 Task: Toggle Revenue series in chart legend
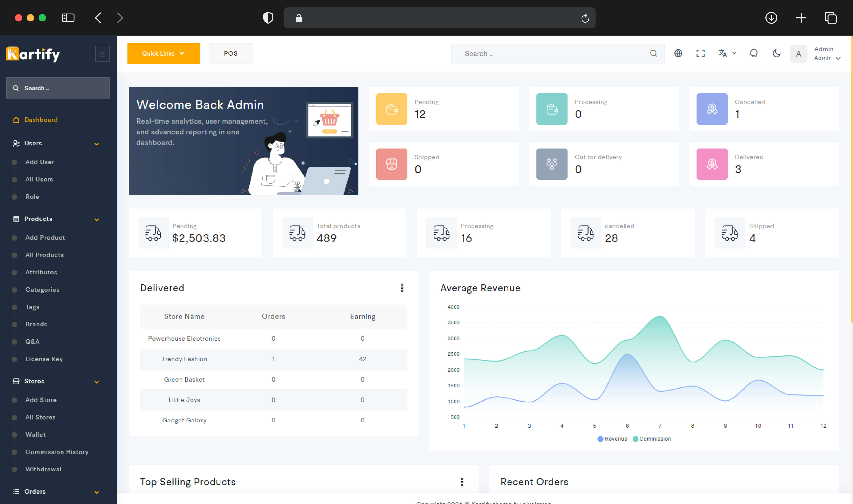click(612, 439)
